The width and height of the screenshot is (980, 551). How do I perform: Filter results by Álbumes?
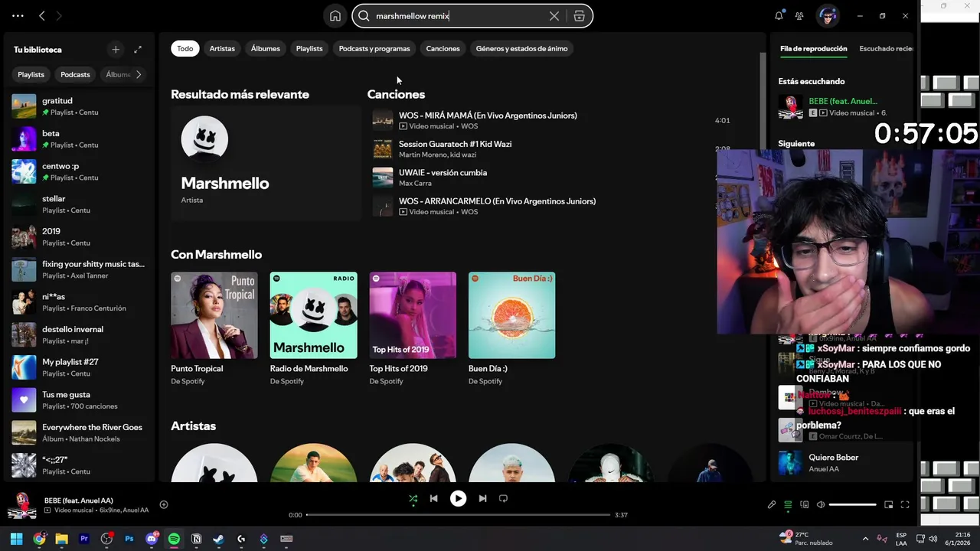(266, 48)
